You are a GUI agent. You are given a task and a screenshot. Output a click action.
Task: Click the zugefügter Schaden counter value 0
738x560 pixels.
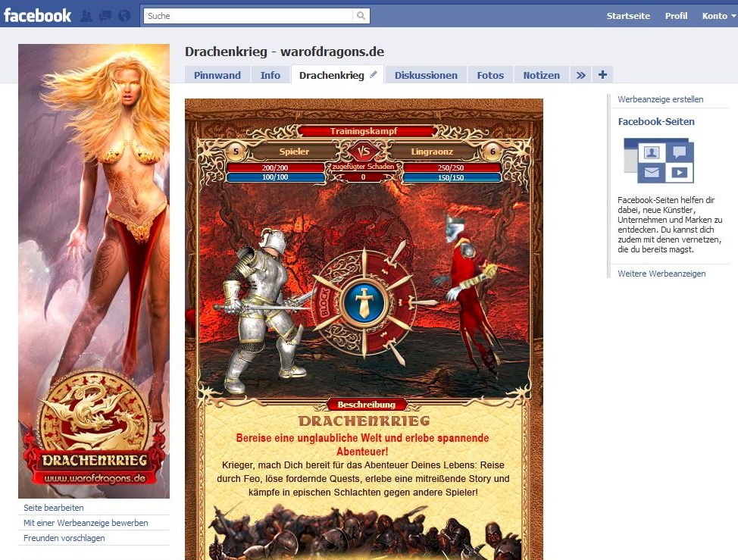pyautogui.click(x=363, y=177)
